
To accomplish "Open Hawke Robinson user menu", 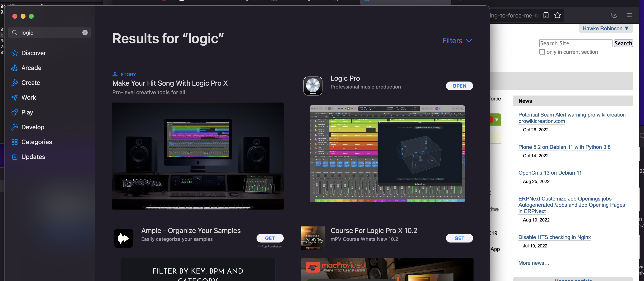I will click(605, 28).
